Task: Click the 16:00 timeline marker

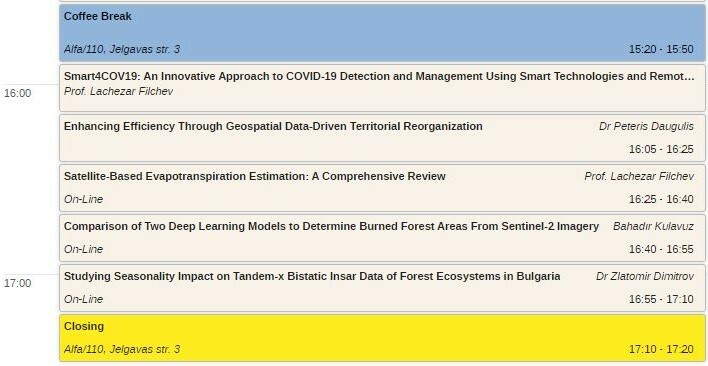Action: tap(18, 93)
